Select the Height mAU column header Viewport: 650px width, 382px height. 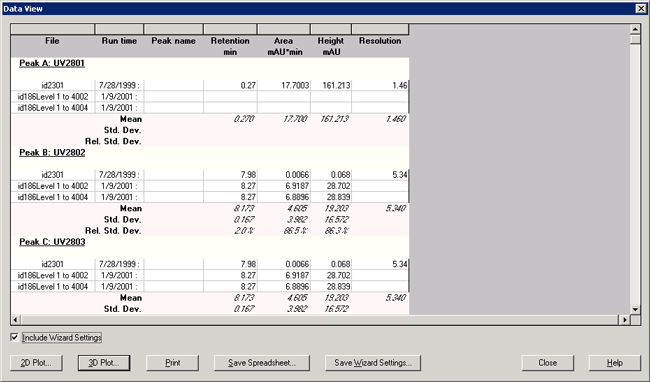[331, 46]
